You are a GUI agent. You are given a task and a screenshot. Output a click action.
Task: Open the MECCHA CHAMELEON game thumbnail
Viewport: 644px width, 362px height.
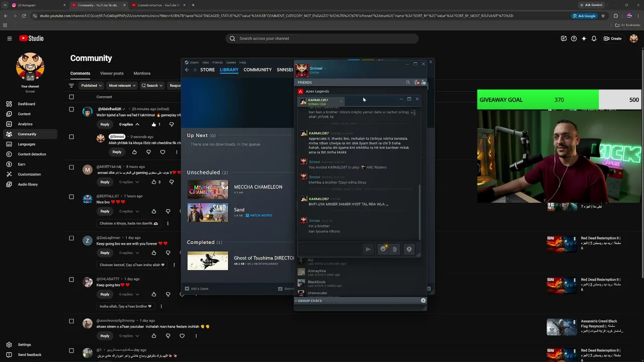(x=208, y=190)
